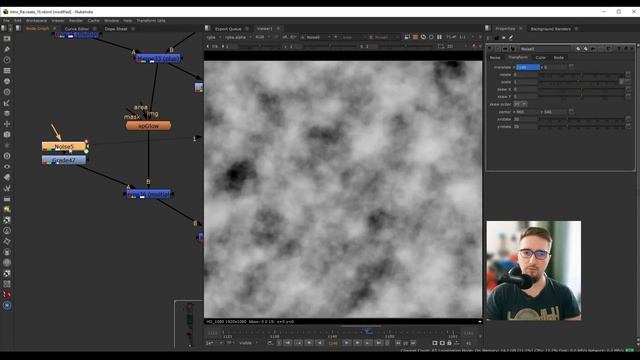640x360 pixels.
Task: Open the viewer layer dropdown
Action: [213, 37]
